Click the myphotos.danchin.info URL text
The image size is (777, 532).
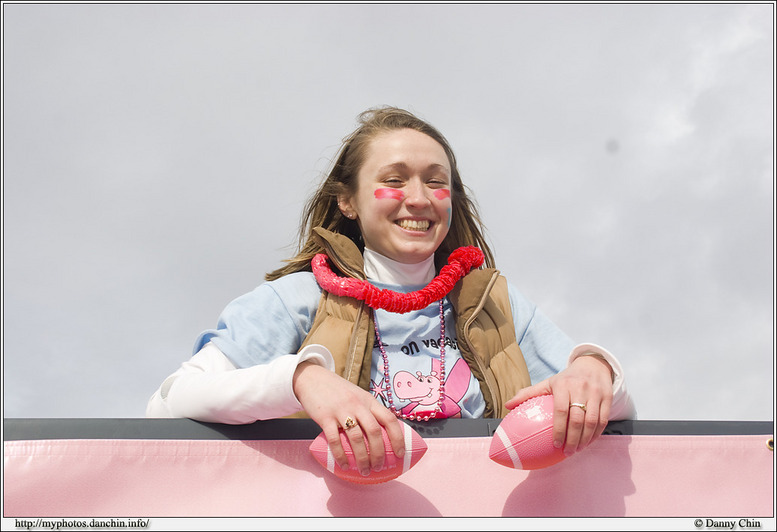point(82,523)
